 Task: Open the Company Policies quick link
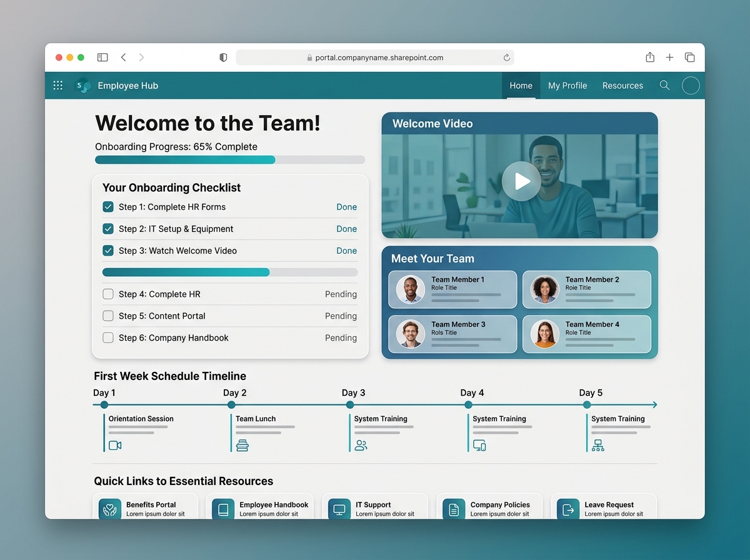[x=490, y=506]
